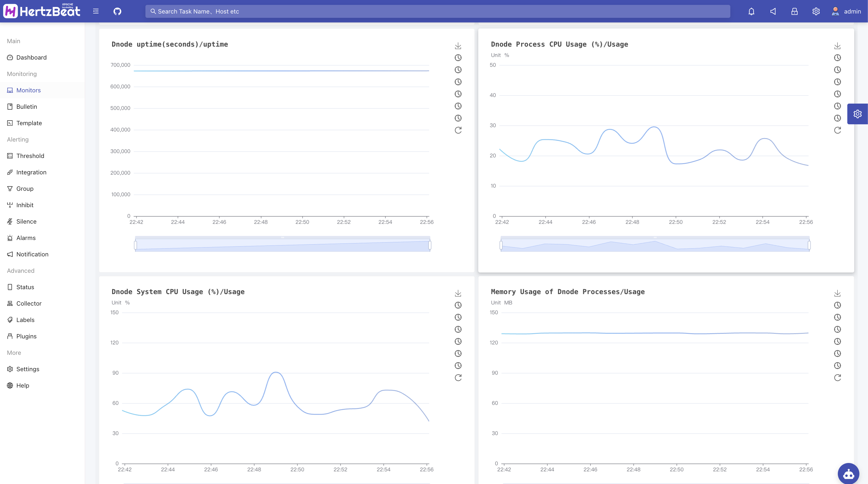Click the left handle of CPU Usage zoom slider
Image resolution: width=868 pixels, height=484 pixels.
(x=501, y=245)
